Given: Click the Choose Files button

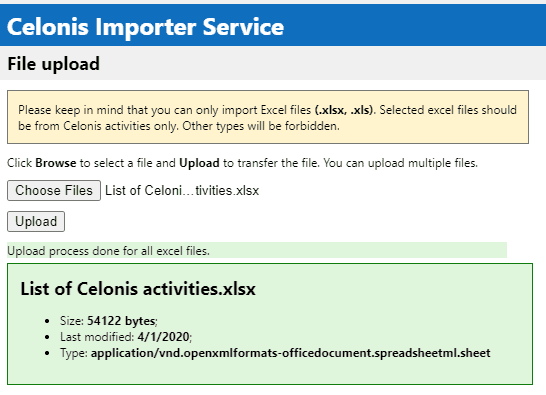Looking at the screenshot, I should click(x=54, y=190).
